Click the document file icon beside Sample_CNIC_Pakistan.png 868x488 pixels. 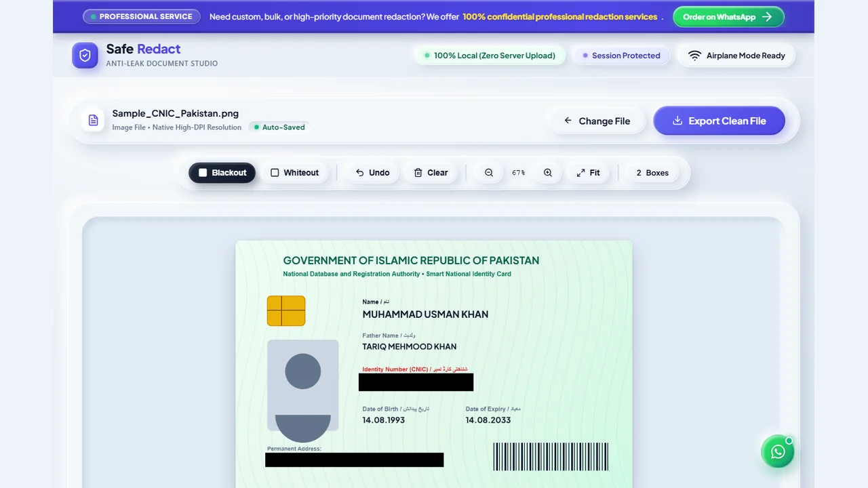click(94, 121)
